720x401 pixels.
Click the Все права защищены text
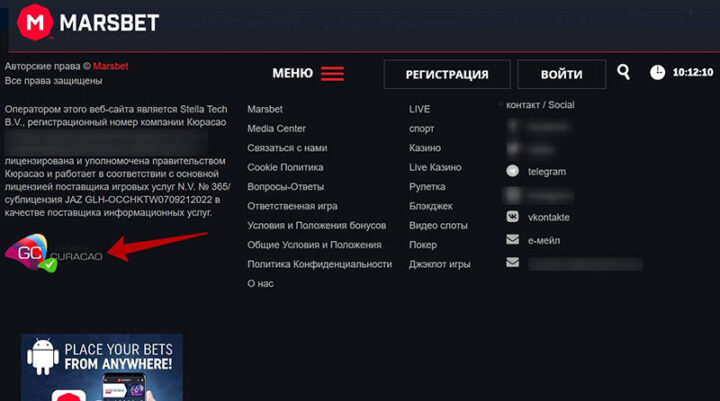click(53, 81)
